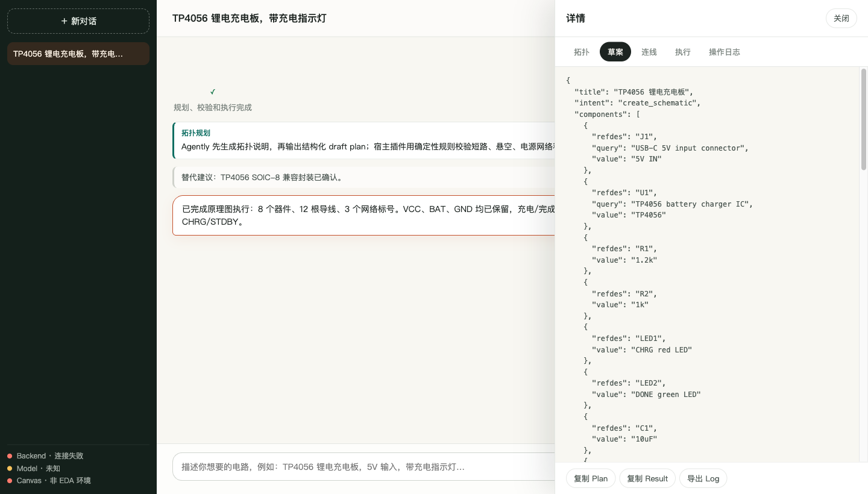The image size is (868, 494).
Task: Close the 详情 panel with 关闭 button
Action: pos(841,18)
